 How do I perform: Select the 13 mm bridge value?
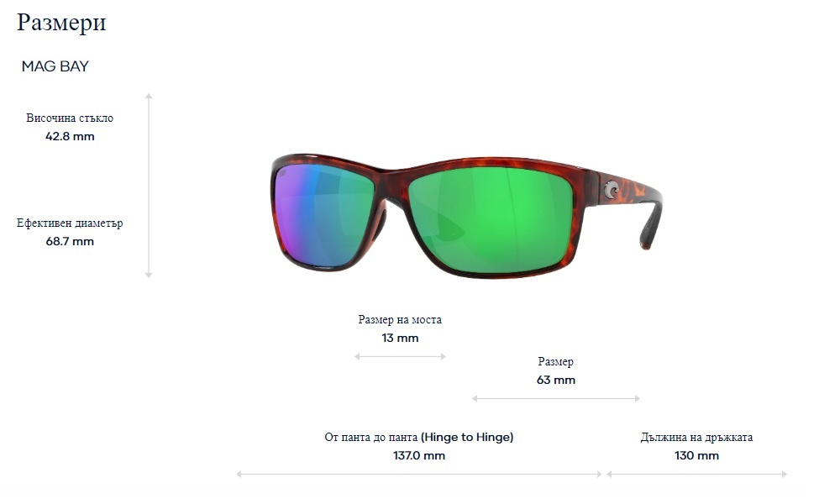[400, 338]
